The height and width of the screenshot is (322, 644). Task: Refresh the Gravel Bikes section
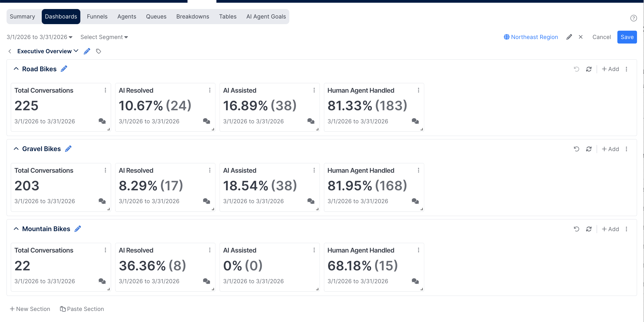(589, 149)
